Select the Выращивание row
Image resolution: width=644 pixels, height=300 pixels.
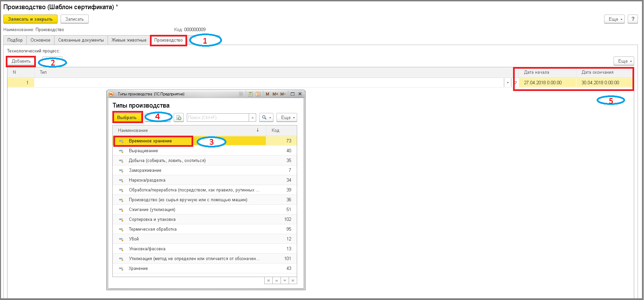(205, 151)
